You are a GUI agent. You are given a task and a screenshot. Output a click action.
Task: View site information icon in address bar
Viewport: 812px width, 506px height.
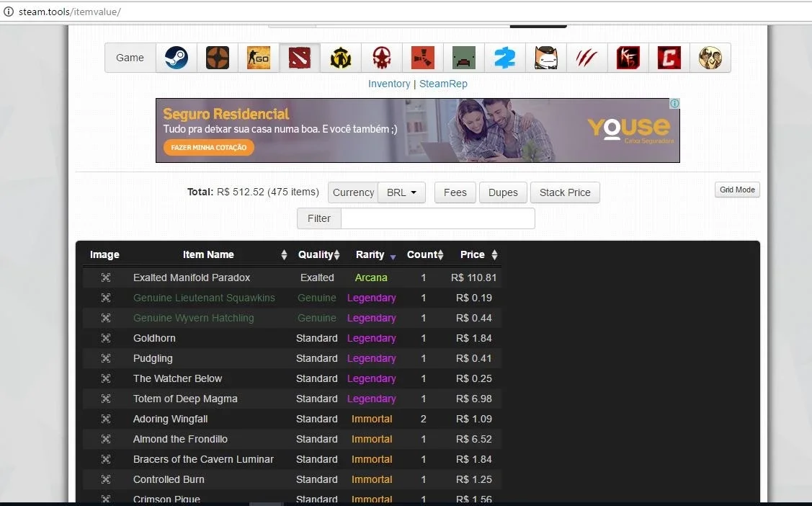click(9, 12)
